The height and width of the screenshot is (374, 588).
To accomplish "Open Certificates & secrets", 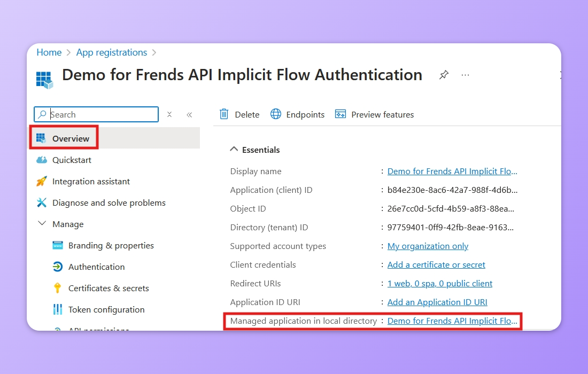I will [x=109, y=288].
